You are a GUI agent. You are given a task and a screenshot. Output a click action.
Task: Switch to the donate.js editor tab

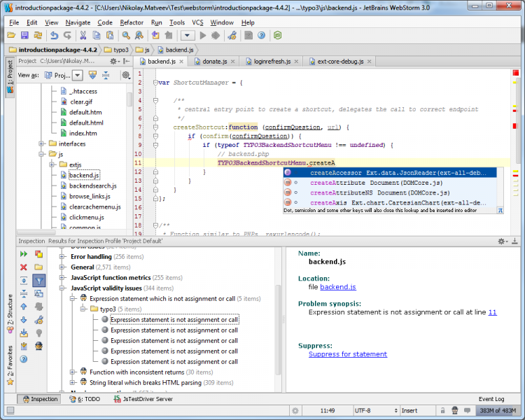click(x=214, y=62)
